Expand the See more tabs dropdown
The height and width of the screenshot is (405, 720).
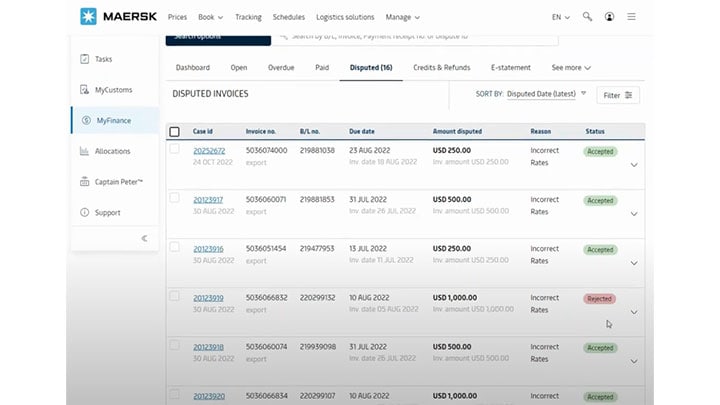(571, 68)
